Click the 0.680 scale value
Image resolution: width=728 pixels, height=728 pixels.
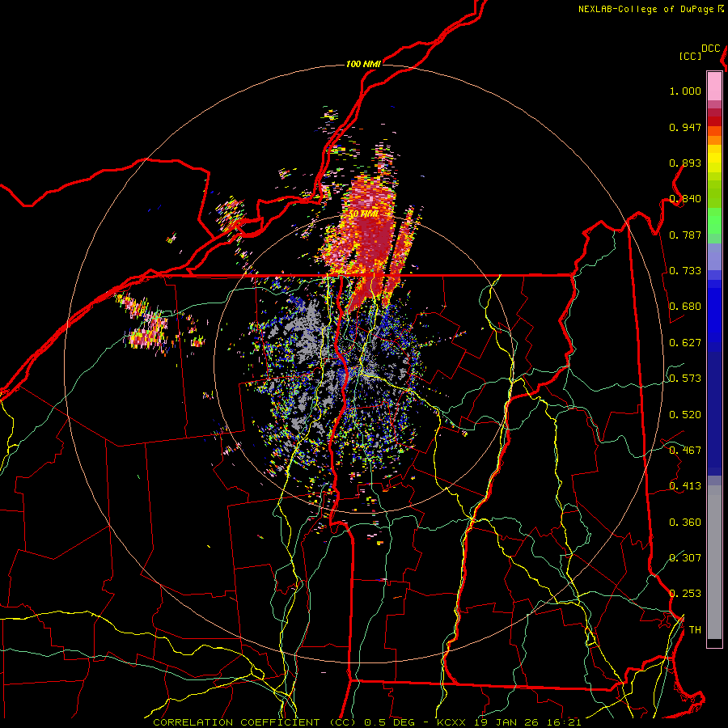(x=685, y=307)
